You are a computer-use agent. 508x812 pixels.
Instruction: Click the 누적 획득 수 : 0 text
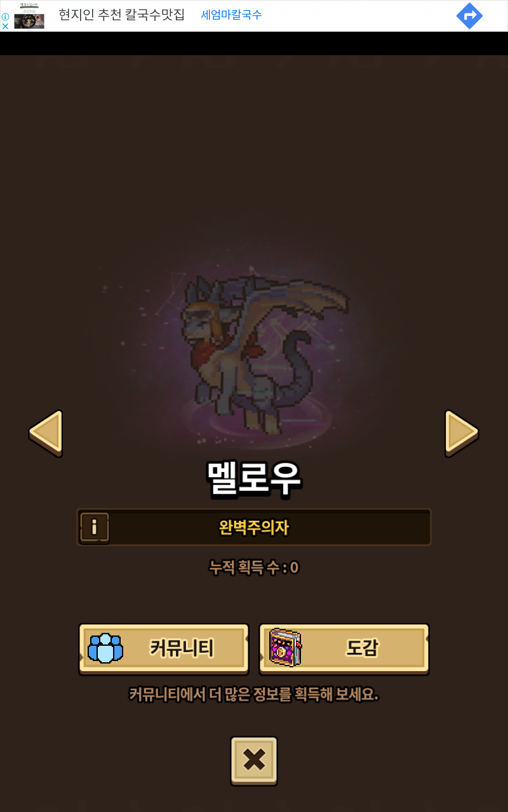coord(254,567)
